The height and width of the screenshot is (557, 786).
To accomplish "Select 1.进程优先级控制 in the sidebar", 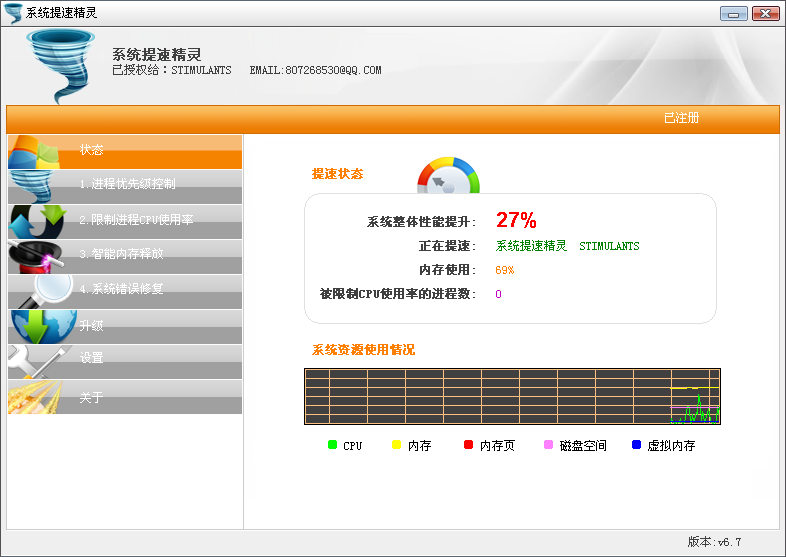I will click(x=128, y=184).
